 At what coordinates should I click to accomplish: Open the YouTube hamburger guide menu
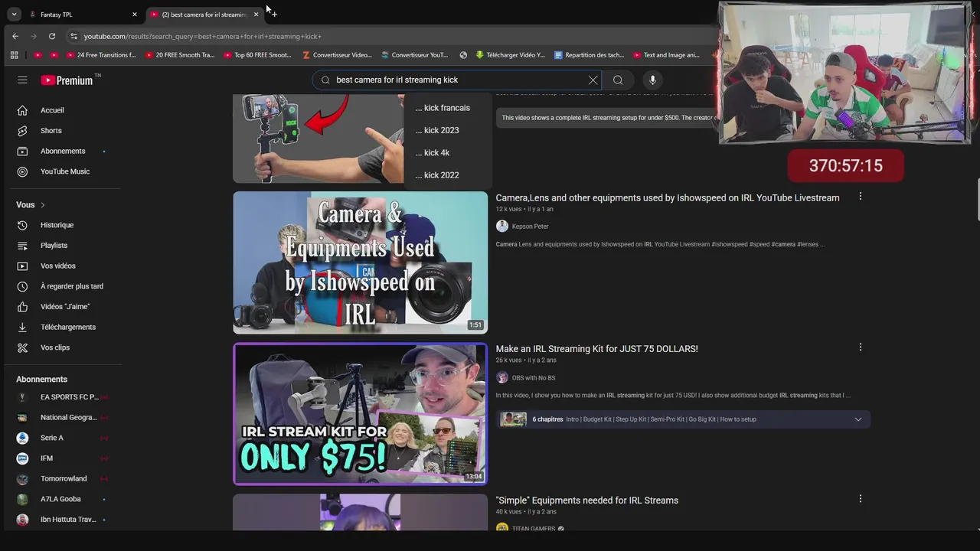pos(22,80)
